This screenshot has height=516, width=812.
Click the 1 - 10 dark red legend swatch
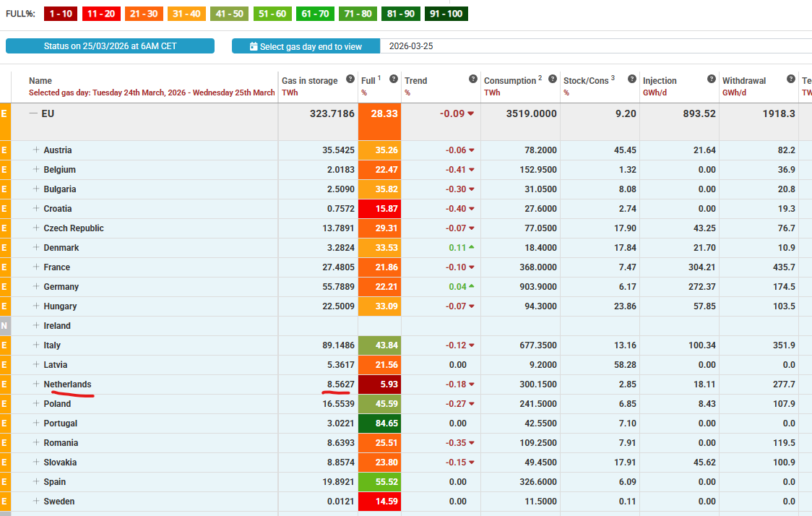[61, 14]
